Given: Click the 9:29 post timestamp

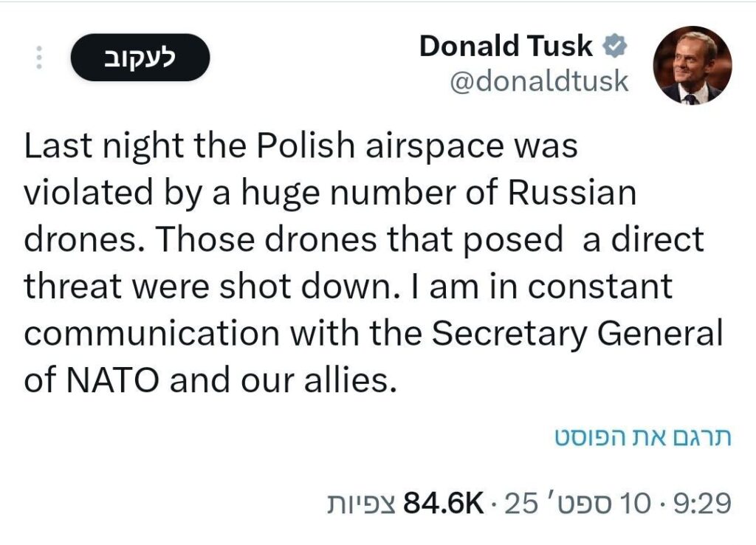Looking at the screenshot, I should (701, 504).
